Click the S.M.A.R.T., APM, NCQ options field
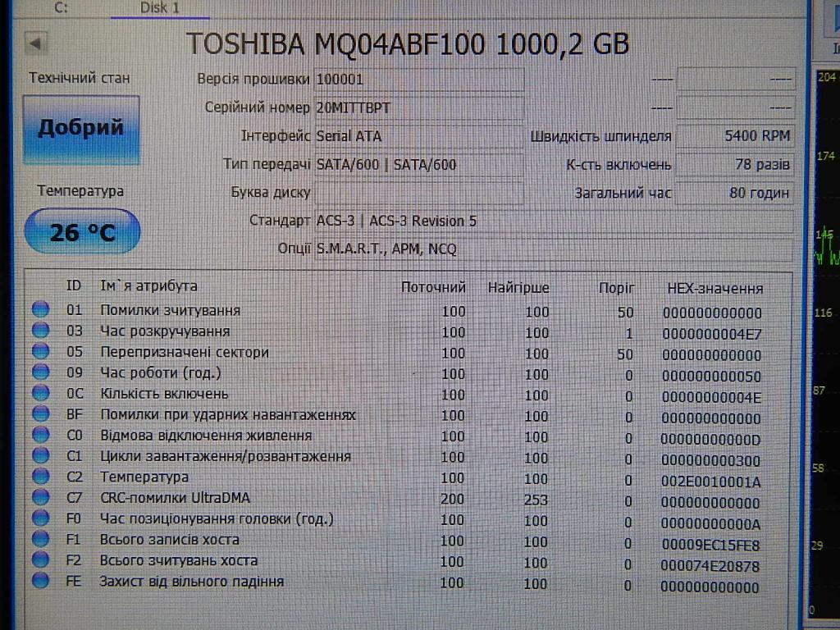 click(x=554, y=249)
